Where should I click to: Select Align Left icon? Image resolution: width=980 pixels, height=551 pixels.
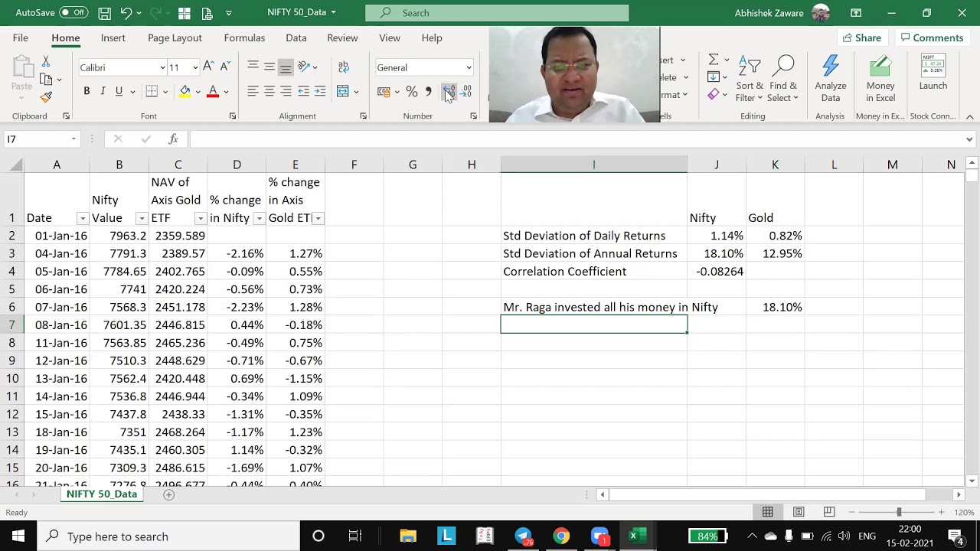[253, 91]
